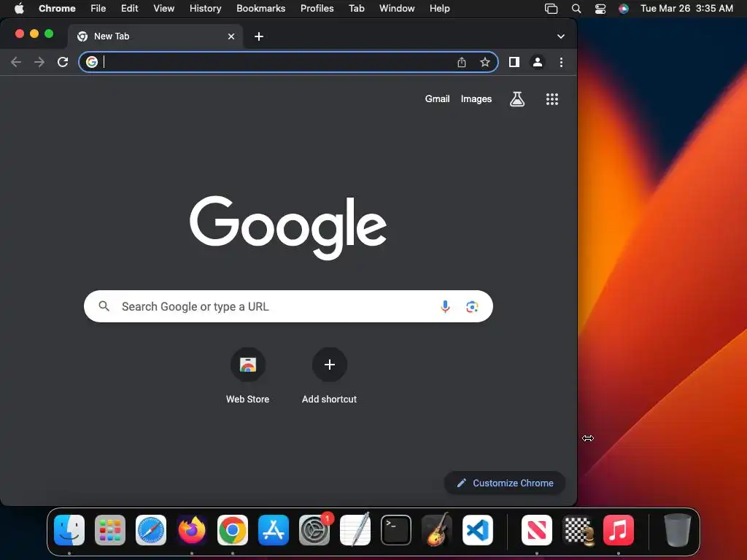Open the Edit menu

[x=129, y=8]
